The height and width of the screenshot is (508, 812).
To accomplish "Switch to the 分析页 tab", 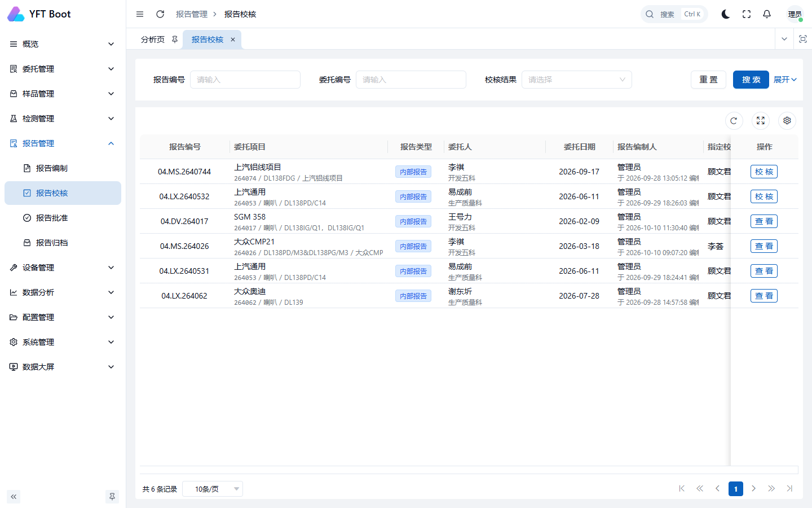I will click(x=153, y=40).
